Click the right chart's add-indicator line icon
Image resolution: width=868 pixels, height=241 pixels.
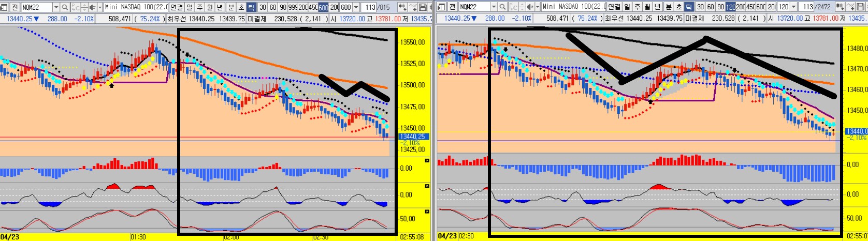click(851, 7)
